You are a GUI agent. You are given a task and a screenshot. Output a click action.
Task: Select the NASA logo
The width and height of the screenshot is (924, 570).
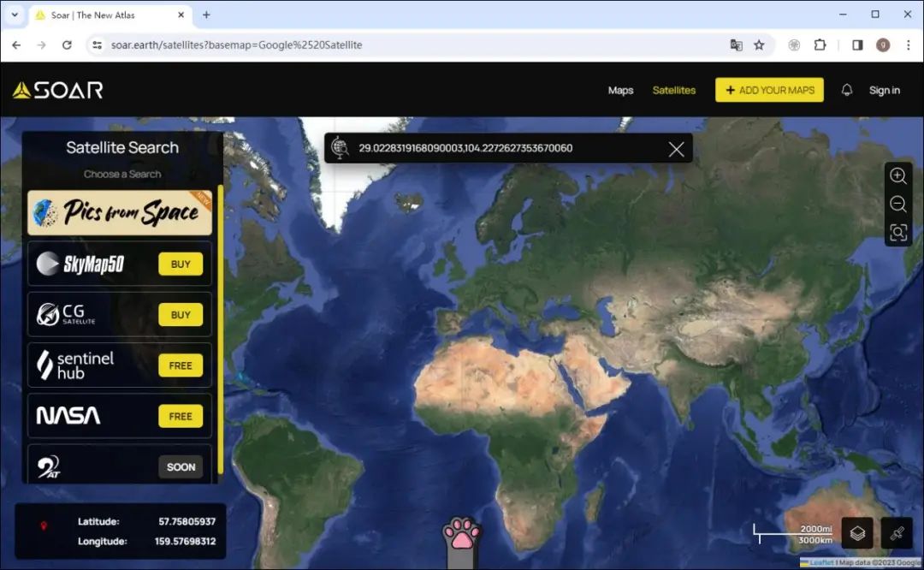tap(68, 416)
